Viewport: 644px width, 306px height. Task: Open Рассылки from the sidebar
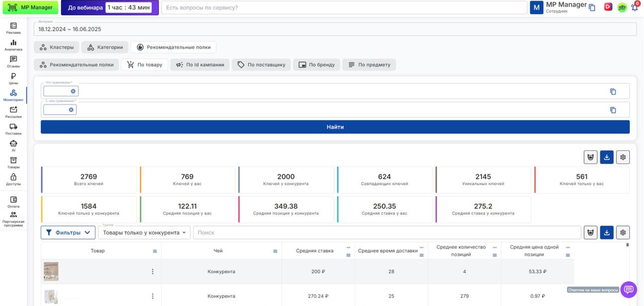(13, 112)
